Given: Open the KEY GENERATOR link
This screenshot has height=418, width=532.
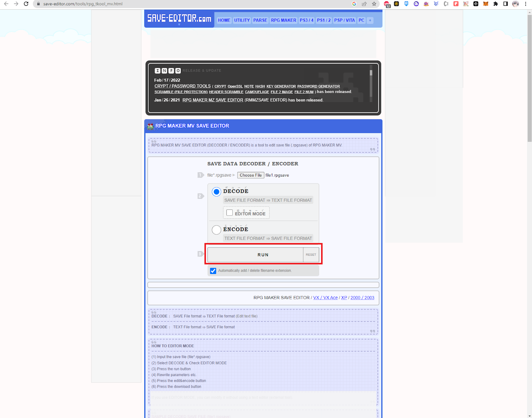Looking at the screenshot, I should (281, 86).
